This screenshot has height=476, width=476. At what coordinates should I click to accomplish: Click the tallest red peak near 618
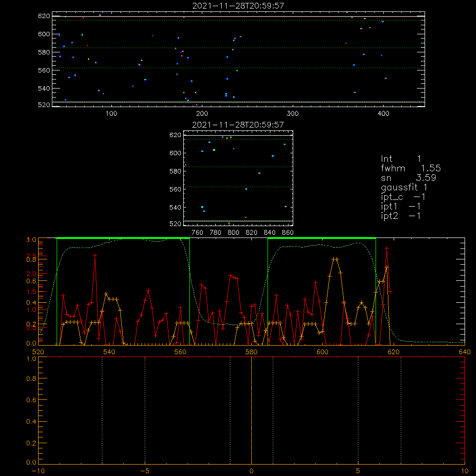click(x=387, y=248)
